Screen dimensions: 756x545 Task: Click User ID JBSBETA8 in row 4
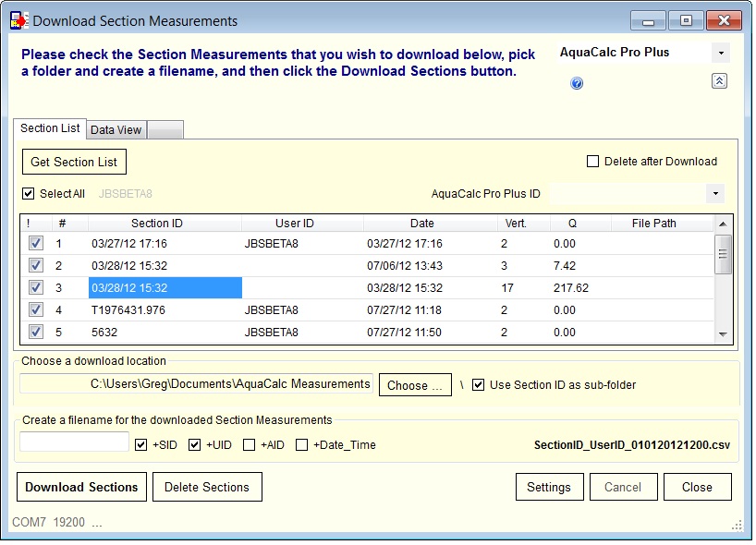pyautogui.click(x=272, y=309)
